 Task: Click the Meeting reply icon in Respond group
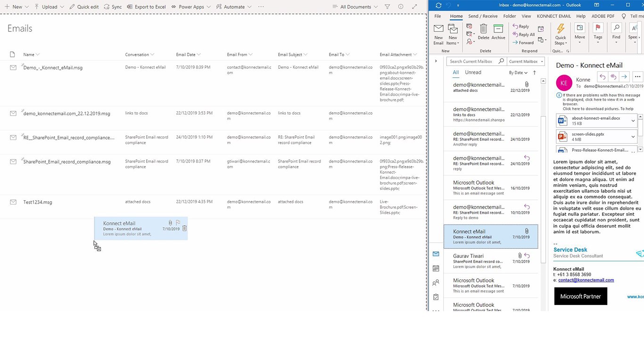[x=541, y=29]
